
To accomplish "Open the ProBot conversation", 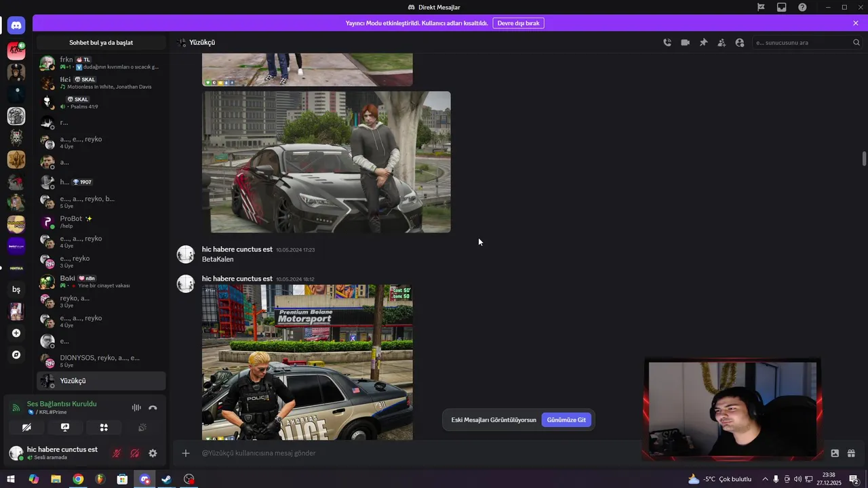I will (x=101, y=222).
